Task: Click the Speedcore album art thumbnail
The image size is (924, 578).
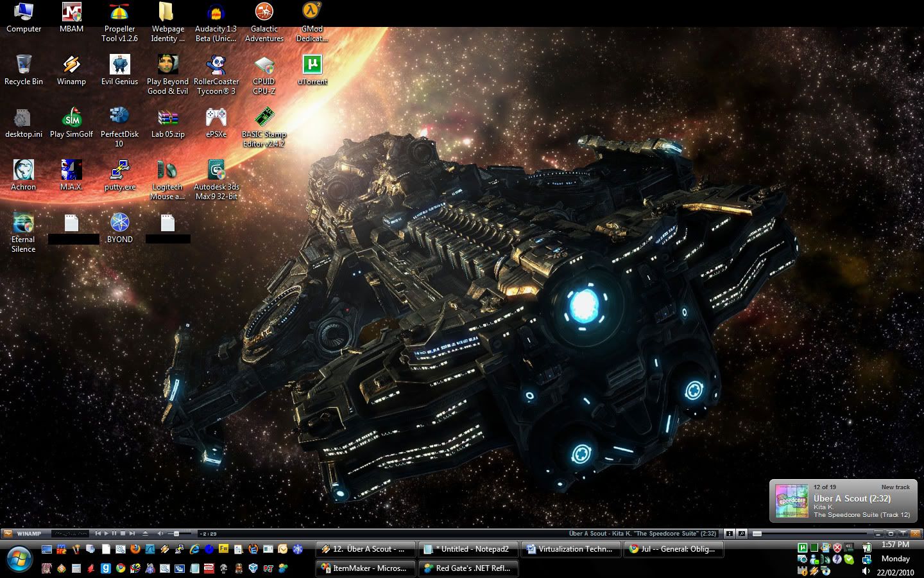Action: pos(792,501)
